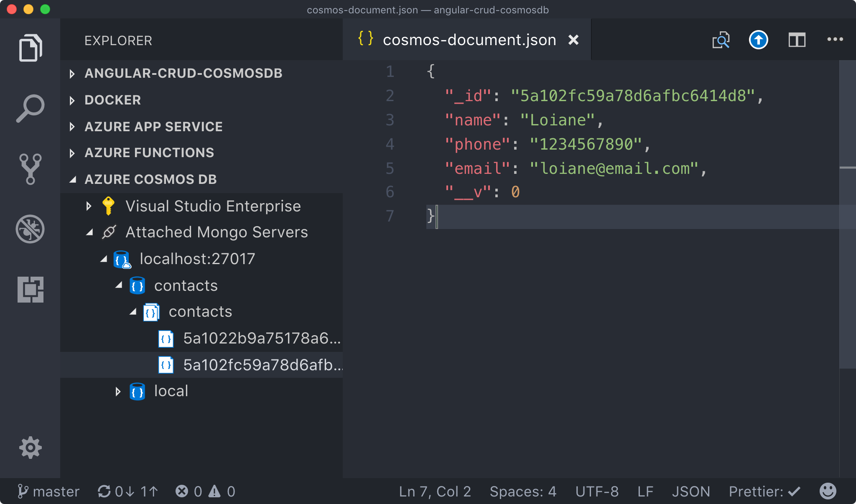Select the cosmos-document.json editor tab
856x504 pixels.
[469, 40]
